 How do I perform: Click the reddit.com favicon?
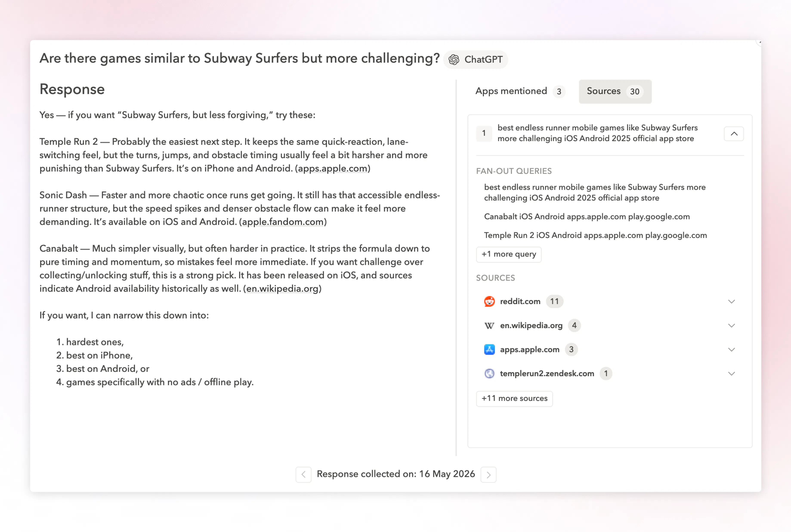coord(489,301)
